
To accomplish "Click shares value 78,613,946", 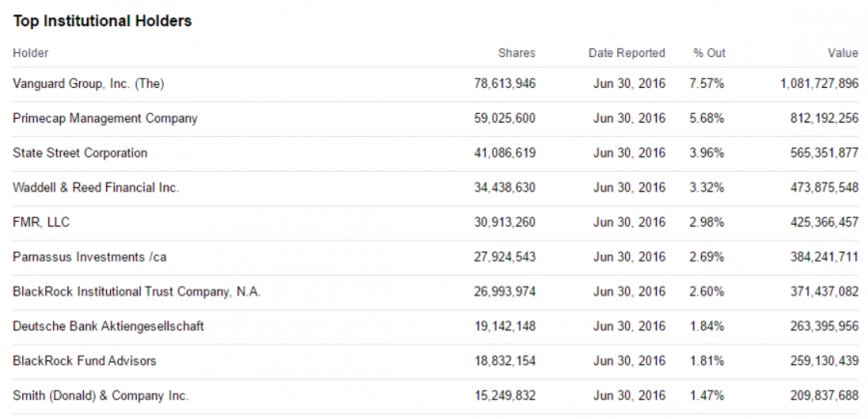I will (504, 84).
